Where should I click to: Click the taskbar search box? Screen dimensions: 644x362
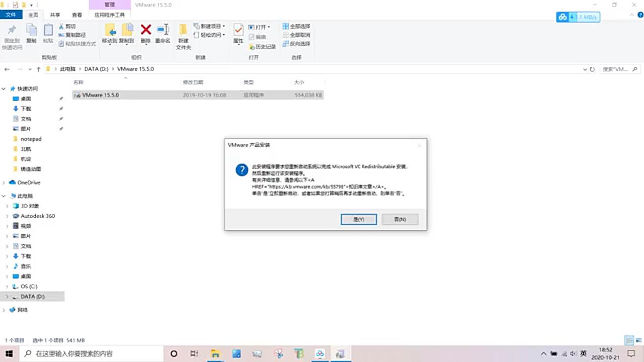point(92,353)
